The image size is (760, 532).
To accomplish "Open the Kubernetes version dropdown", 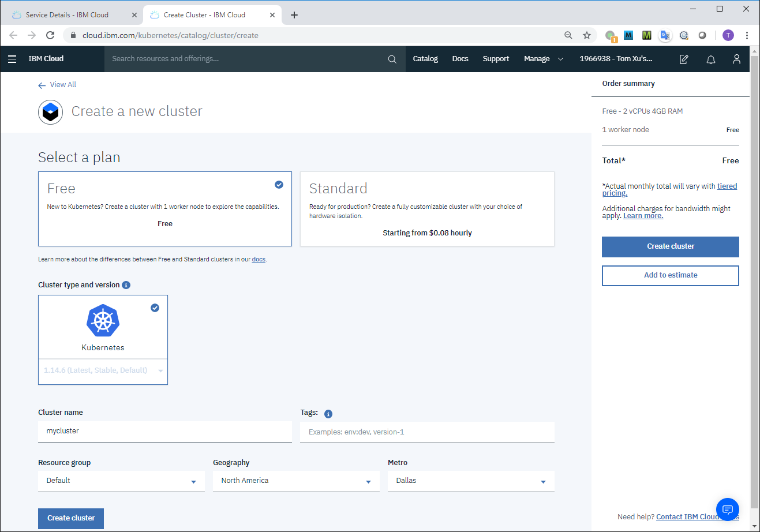I will pyautogui.click(x=103, y=370).
